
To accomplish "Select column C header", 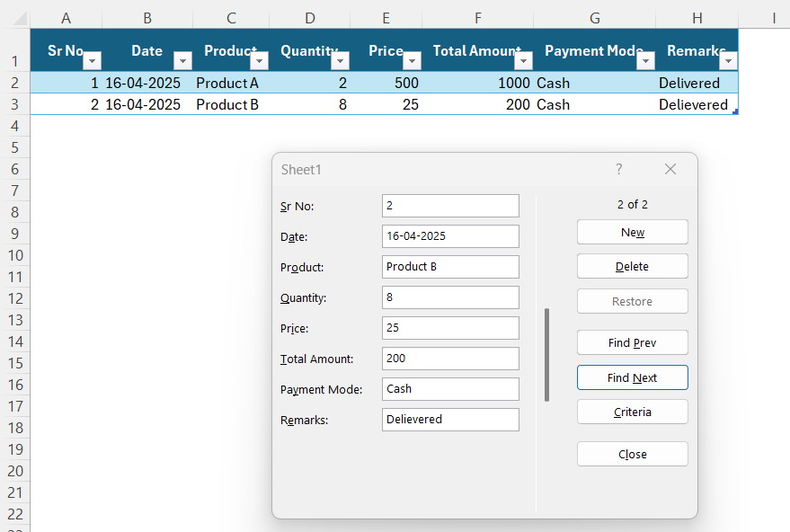I will 231,19.
